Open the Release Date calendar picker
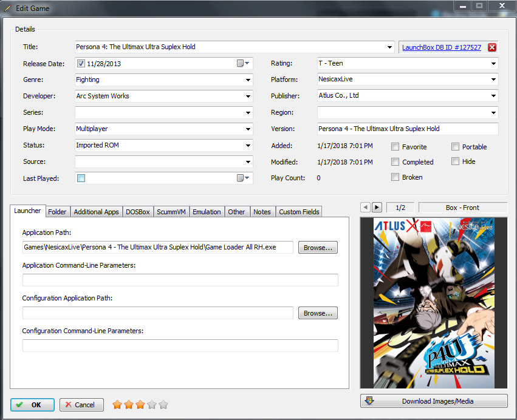The width and height of the screenshot is (517, 420). (x=243, y=63)
